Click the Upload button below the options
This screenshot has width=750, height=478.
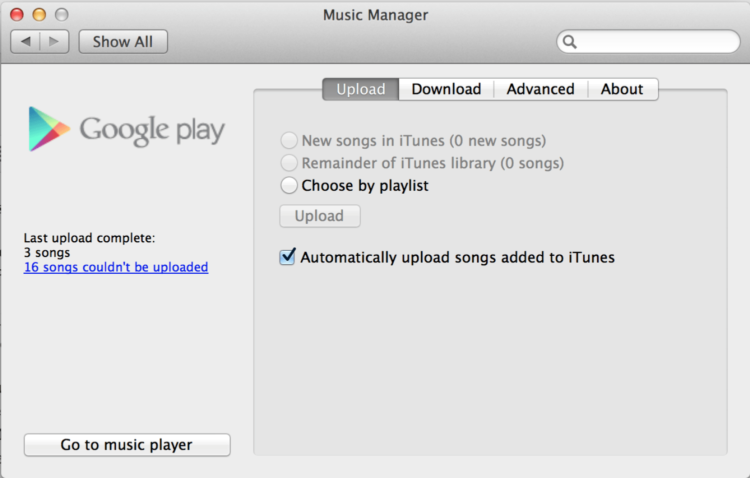pyautogui.click(x=319, y=216)
